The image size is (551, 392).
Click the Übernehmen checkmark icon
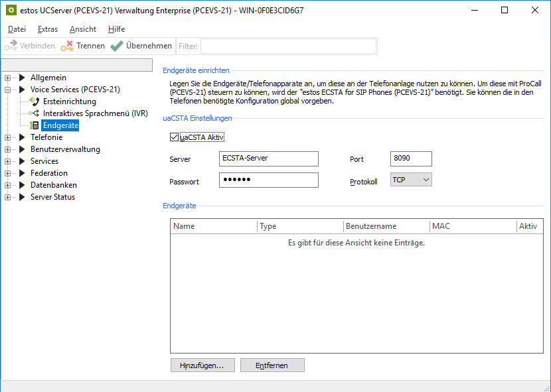point(117,46)
